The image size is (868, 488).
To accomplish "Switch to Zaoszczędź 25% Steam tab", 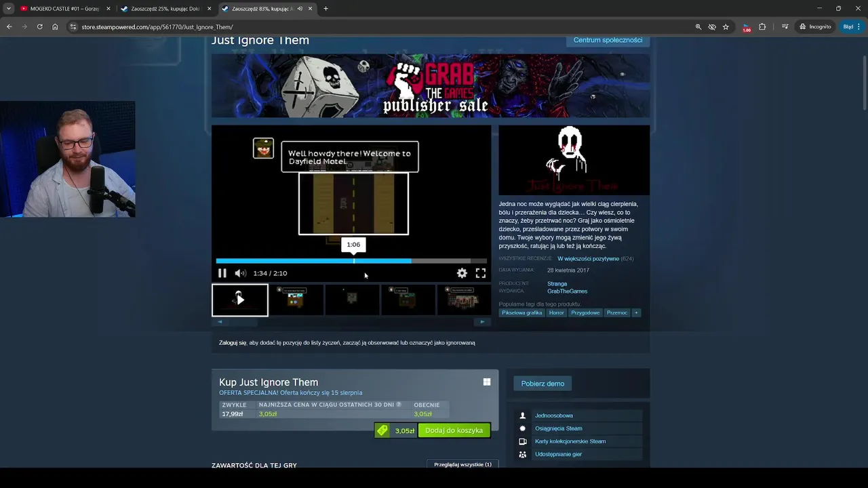I will tap(166, 9).
